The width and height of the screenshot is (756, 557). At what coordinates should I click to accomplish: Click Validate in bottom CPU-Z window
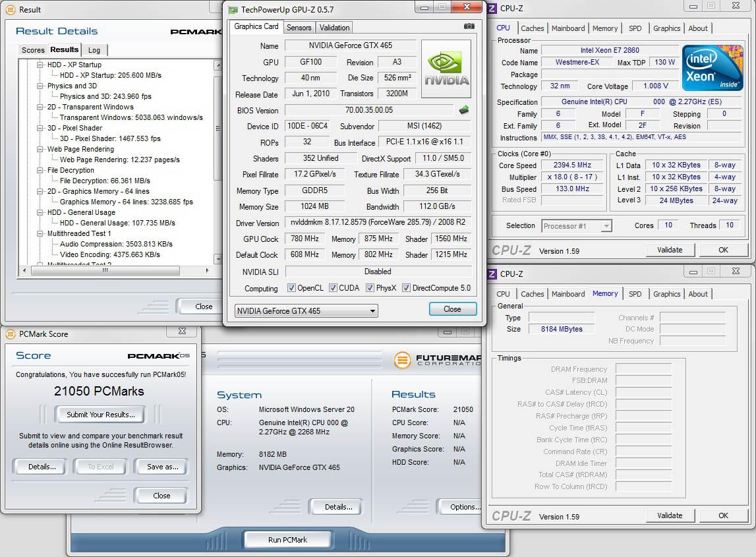670,515
